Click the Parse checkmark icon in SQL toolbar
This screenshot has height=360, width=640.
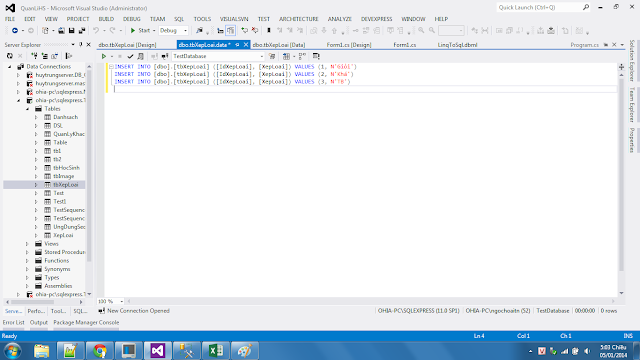[x=130, y=56]
